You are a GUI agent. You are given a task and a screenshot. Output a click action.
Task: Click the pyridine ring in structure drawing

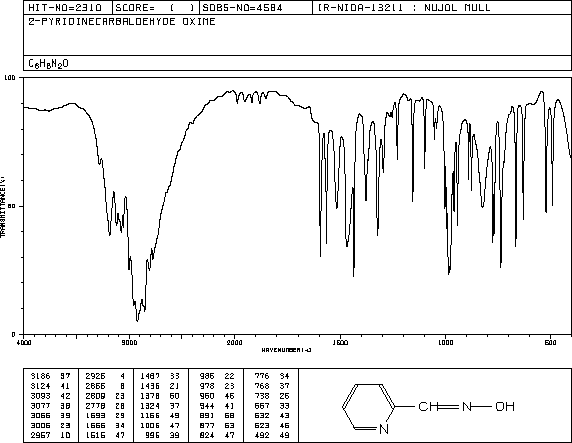click(368, 407)
